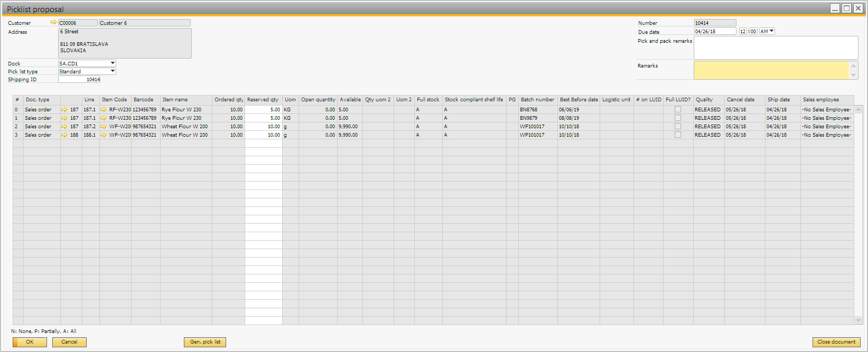Open the Pick list type dropdown

pos(113,71)
